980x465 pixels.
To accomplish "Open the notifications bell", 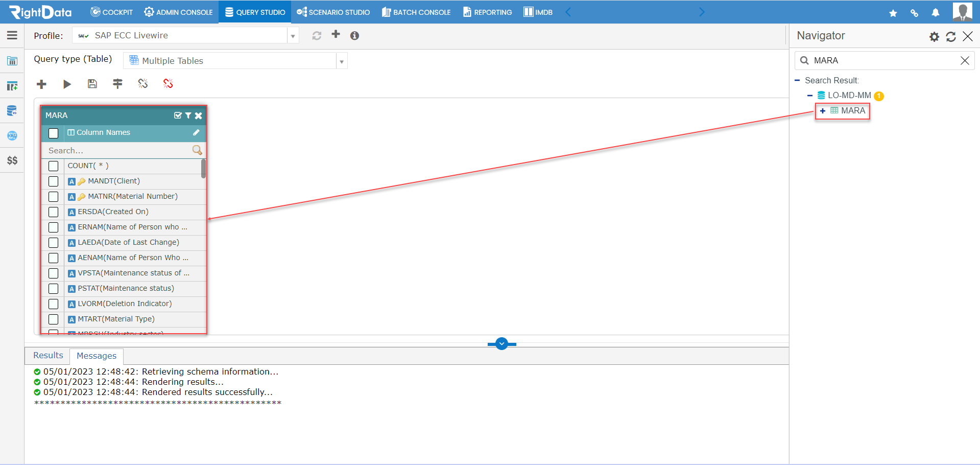I will tap(936, 12).
